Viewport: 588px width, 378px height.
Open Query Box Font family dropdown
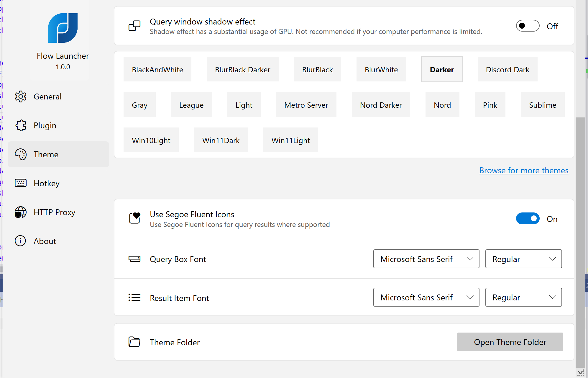click(x=426, y=259)
